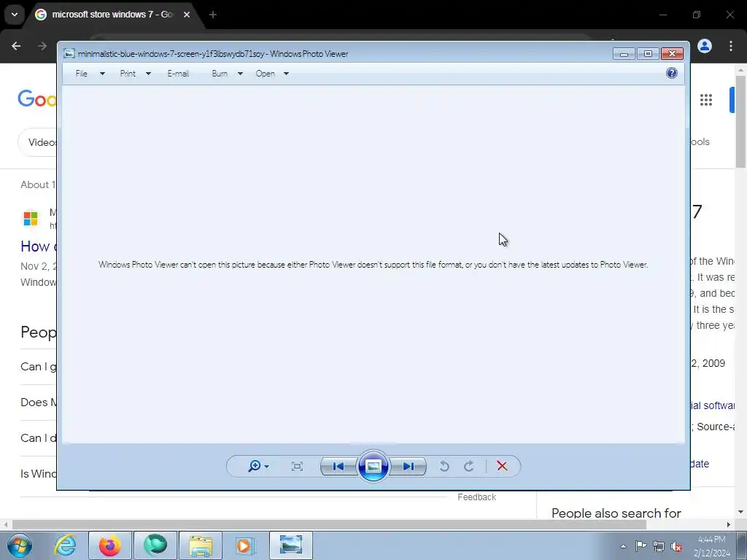
Task: Open Chrome's three-dot menu
Action: pyautogui.click(x=731, y=46)
